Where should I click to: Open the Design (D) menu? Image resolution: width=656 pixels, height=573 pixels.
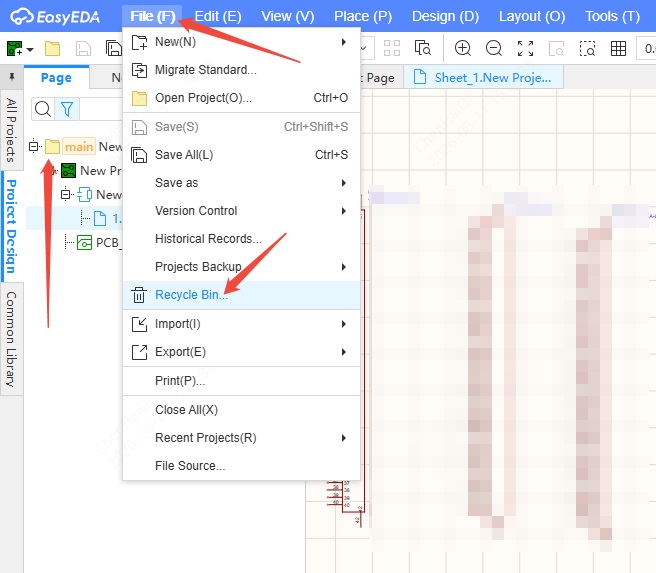coord(445,16)
